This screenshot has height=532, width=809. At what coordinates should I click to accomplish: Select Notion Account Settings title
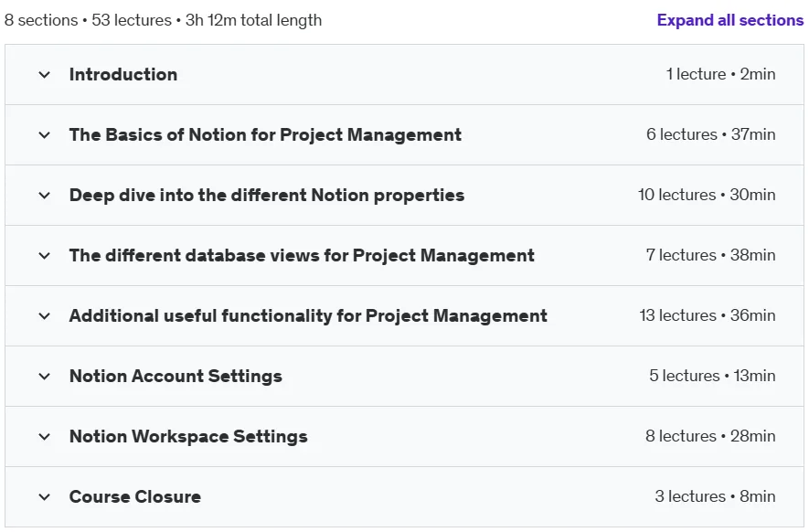pyautogui.click(x=176, y=377)
